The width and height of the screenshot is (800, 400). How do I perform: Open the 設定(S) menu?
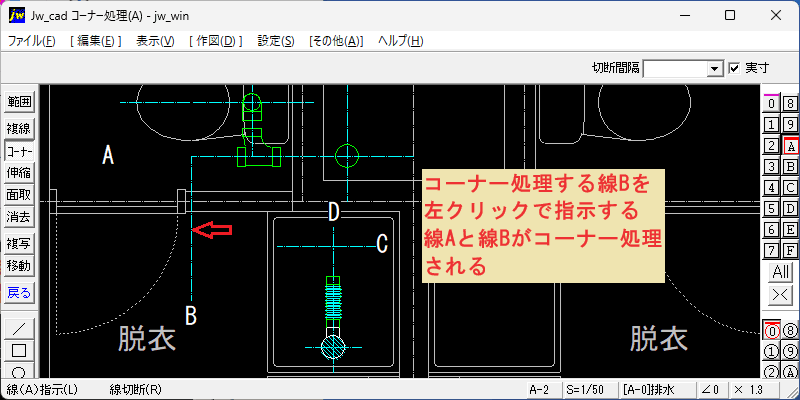(276, 41)
